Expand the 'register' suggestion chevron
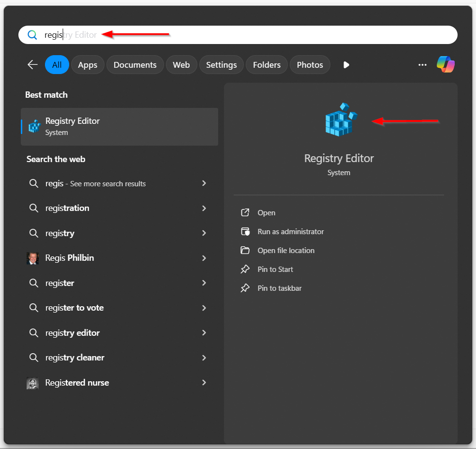 click(x=204, y=283)
